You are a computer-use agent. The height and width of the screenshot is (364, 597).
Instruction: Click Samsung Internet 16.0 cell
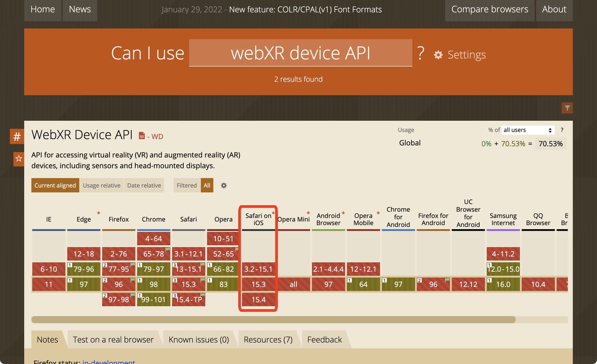click(503, 284)
